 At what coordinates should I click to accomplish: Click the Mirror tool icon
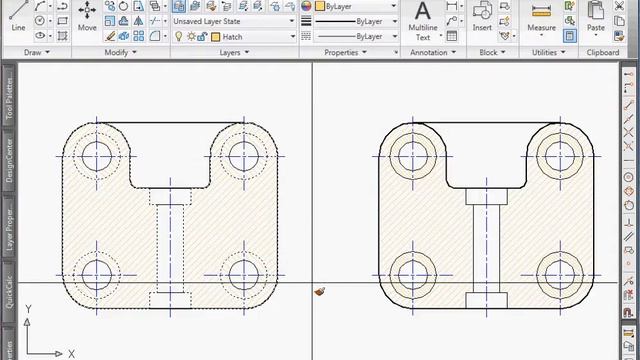coord(139,21)
